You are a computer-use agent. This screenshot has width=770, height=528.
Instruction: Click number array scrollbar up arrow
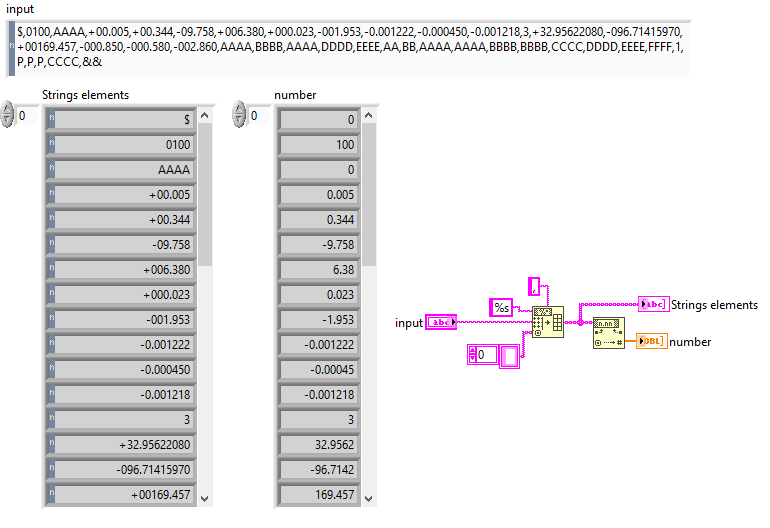(x=369, y=116)
